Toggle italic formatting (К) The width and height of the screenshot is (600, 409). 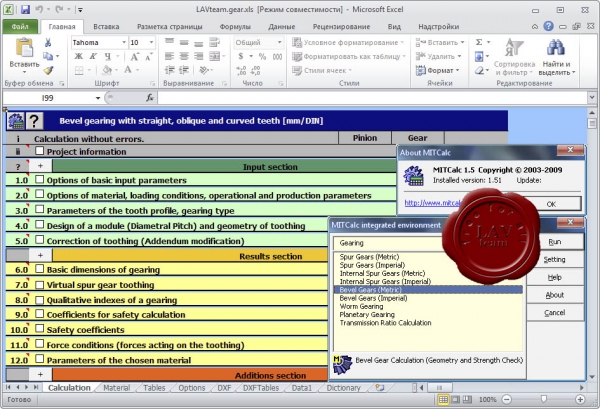point(93,56)
